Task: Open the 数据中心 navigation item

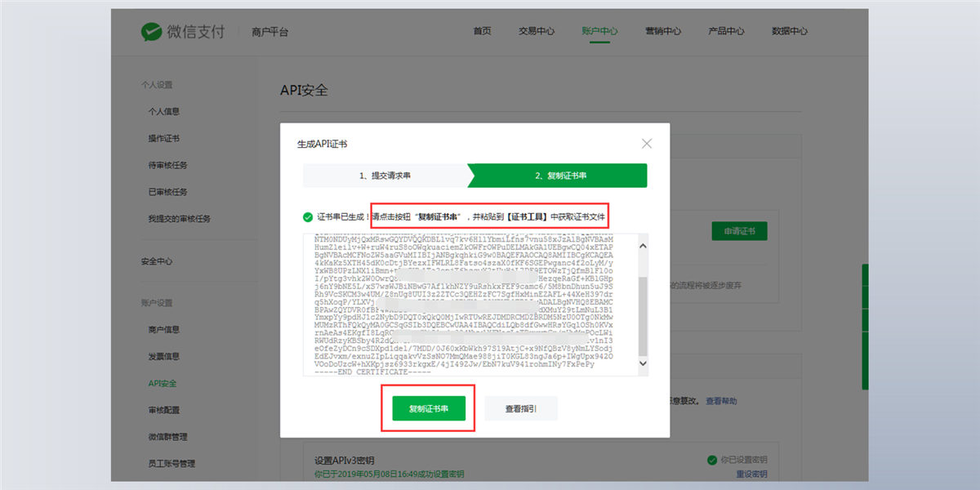Action: pyautogui.click(x=790, y=31)
